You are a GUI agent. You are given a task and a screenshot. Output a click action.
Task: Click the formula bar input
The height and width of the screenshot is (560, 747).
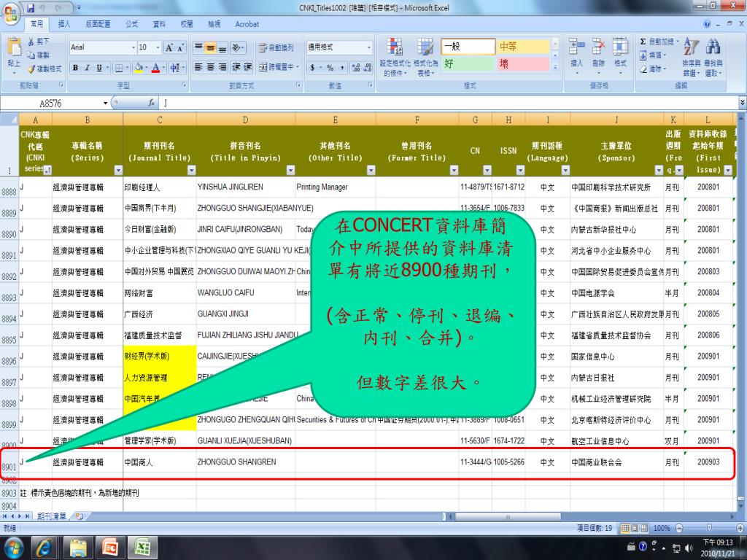tap(448, 103)
